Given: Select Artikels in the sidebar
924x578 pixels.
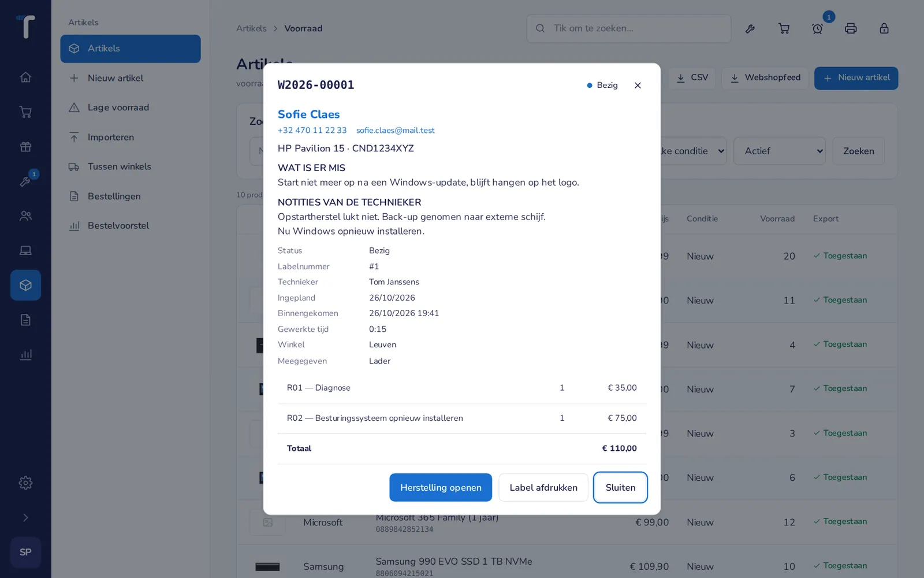Looking at the screenshot, I should (131, 49).
